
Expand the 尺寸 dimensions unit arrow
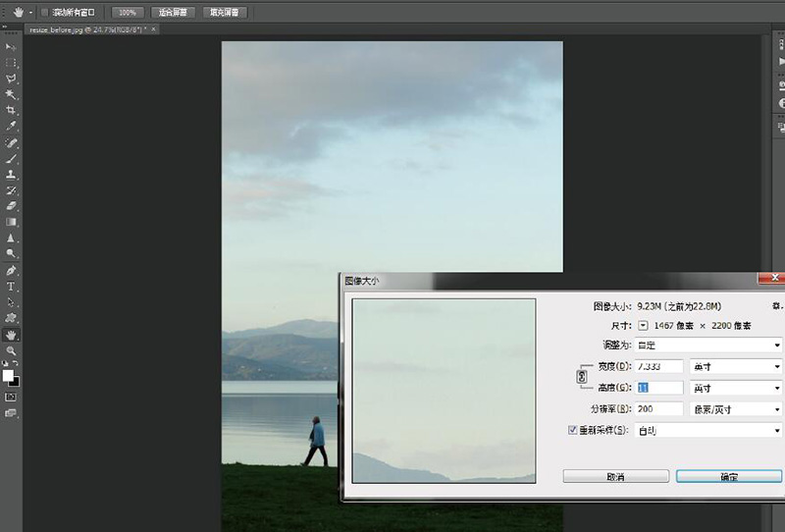[x=643, y=325]
